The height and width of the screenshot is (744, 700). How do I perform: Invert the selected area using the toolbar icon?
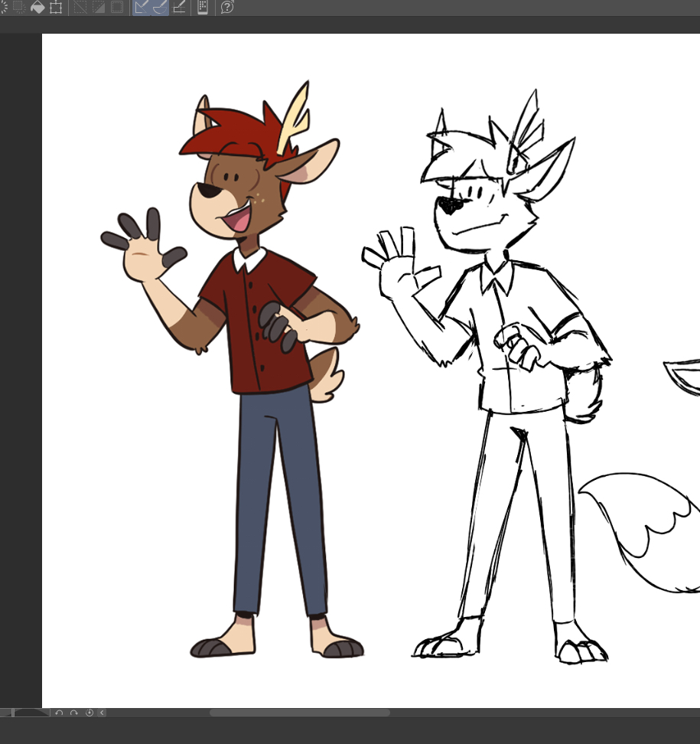coord(99,7)
